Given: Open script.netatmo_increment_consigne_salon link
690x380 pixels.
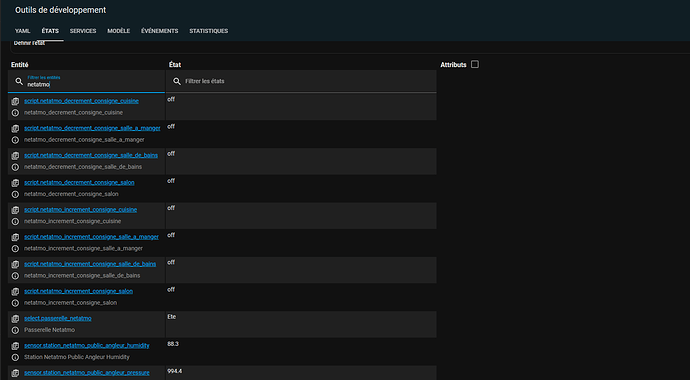Looking at the screenshot, I should tap(78, 292).
